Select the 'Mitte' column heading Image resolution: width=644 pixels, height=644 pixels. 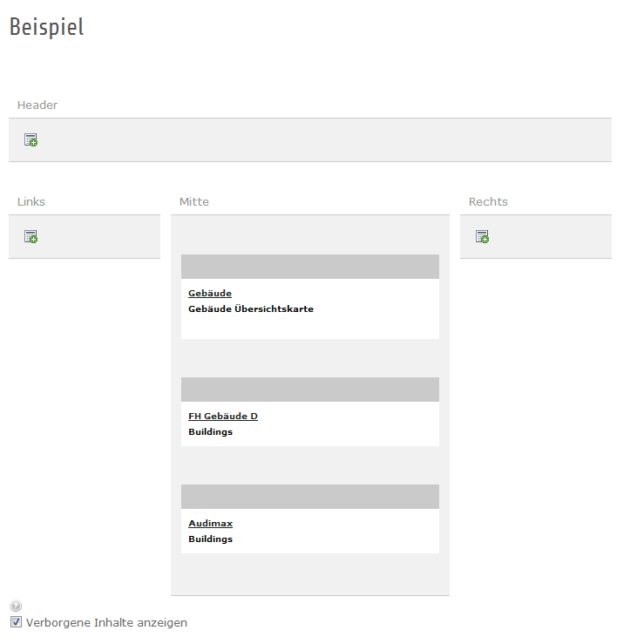[x=194, y=202]
